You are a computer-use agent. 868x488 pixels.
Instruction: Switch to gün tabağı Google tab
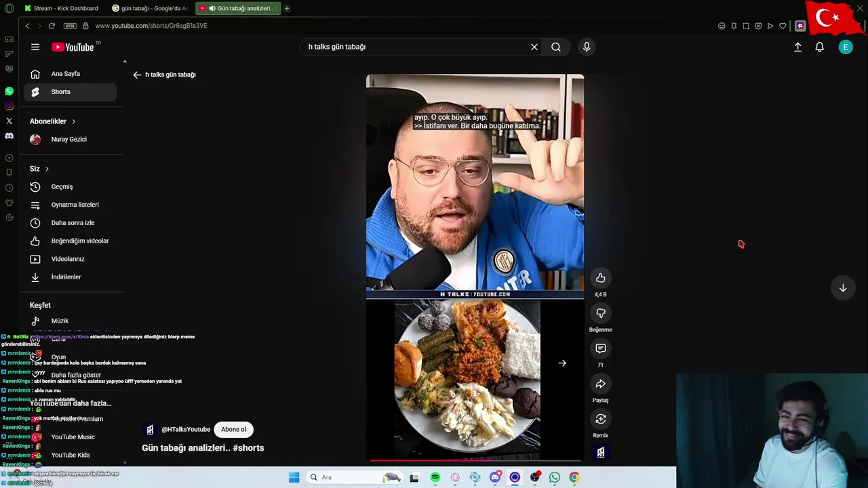150,8
